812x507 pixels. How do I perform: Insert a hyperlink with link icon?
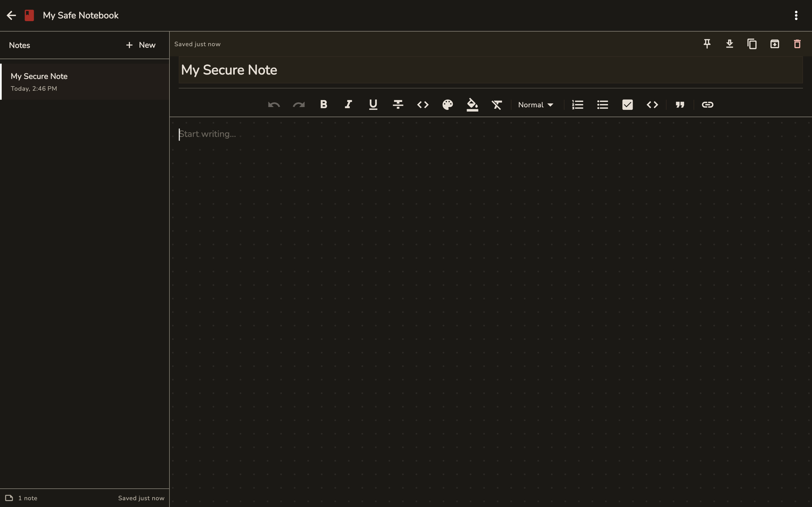pyautogui.click(x=707, y=104)
